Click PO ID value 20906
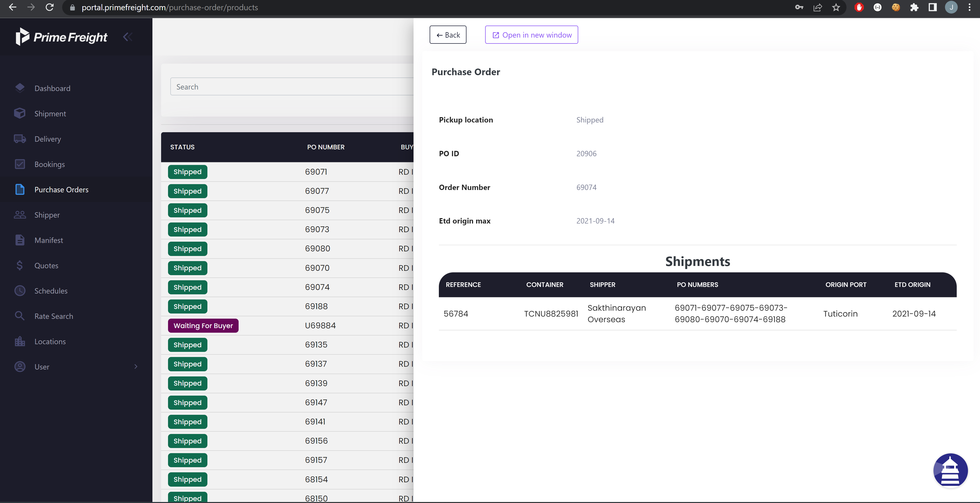This screenshot has width=980, height=503. [586, 153]
